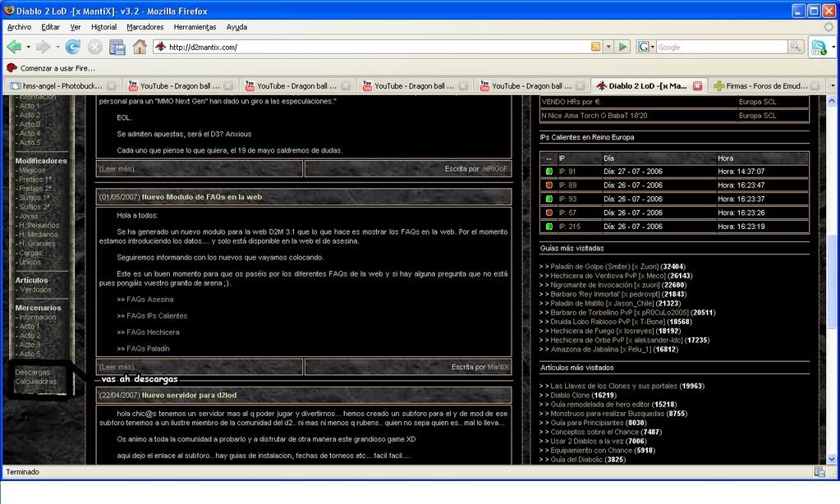Image resolution: width=840 pixels, height=504 pixels.
Task: Open the Forward history dropdown arrow
Action: click(57, 47)
